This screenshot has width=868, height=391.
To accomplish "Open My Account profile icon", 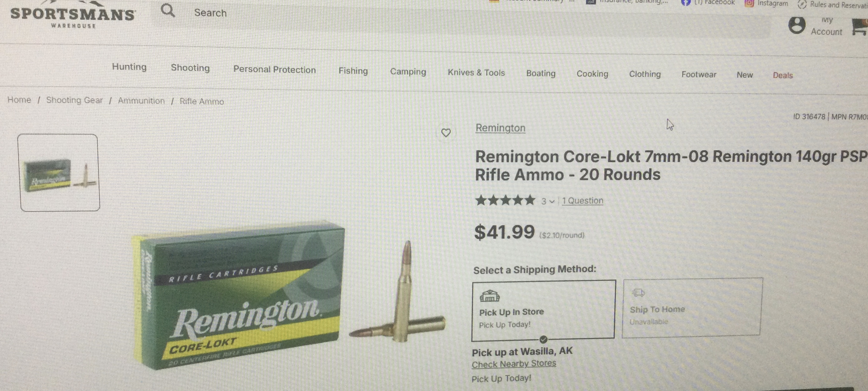I will tap(797, 25).
